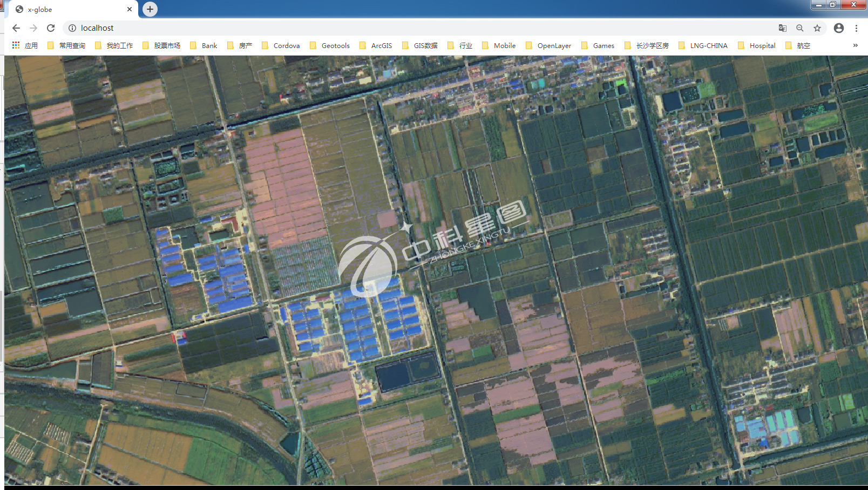
Task: Open the Mobile bookmark folder
Action: coord(499,46)
